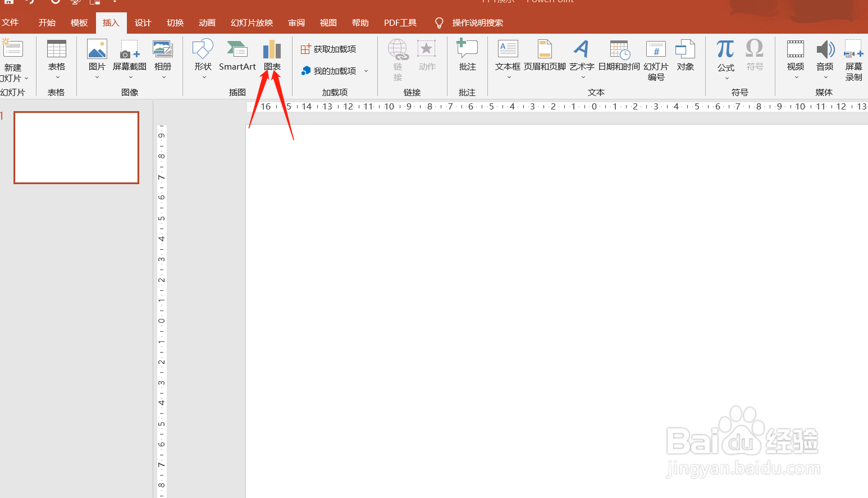Viewport: 868px width, 498px height.
Task: Open the Table (表格) insert icon
Action: 56,49
